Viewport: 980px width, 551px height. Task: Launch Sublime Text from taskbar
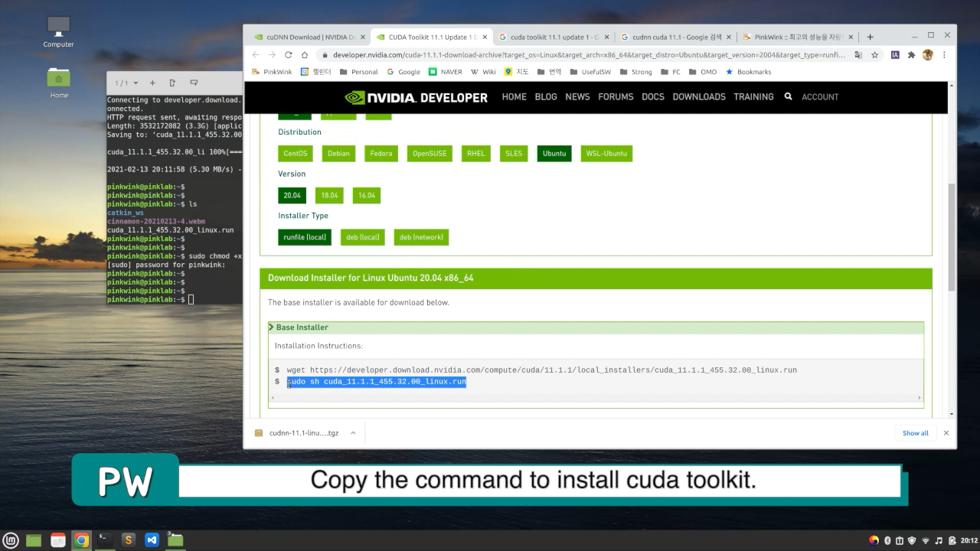pos(128,540)
